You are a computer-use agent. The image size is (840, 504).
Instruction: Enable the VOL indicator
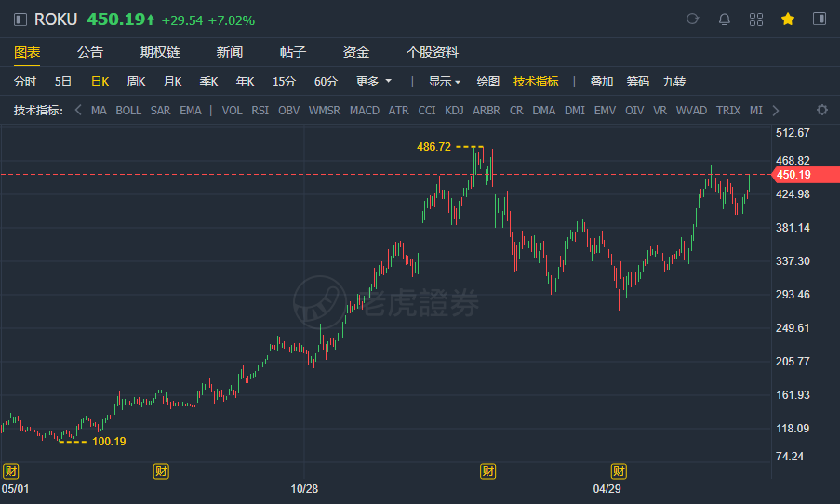232,111
